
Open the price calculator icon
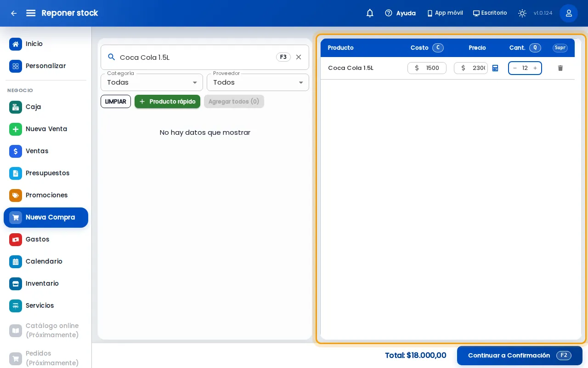click(495, 68)
